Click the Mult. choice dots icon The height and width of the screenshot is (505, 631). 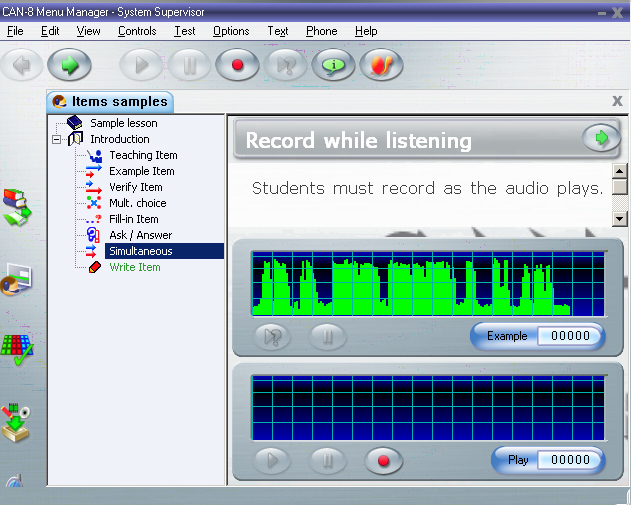click(94, 203)
